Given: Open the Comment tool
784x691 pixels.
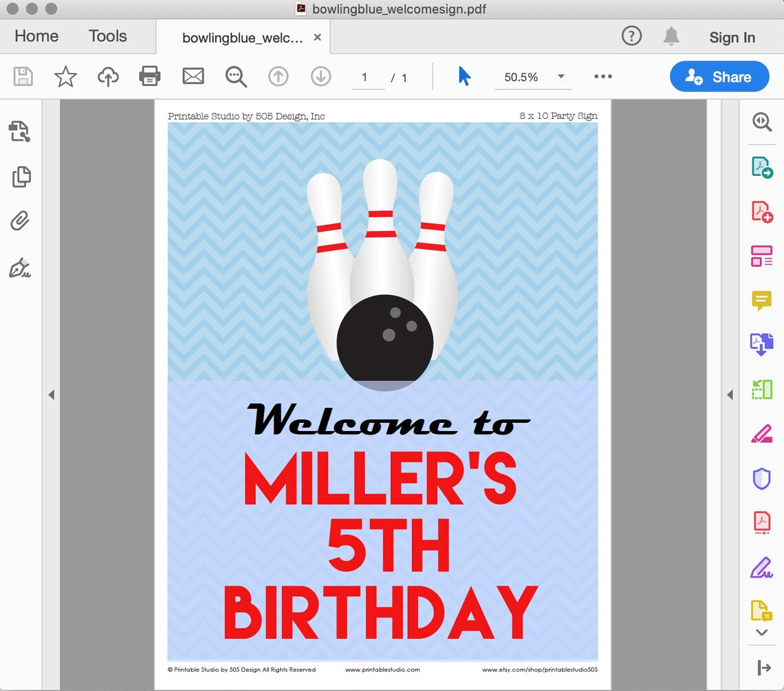Looking at the screenshot, I should pos(761,300).
